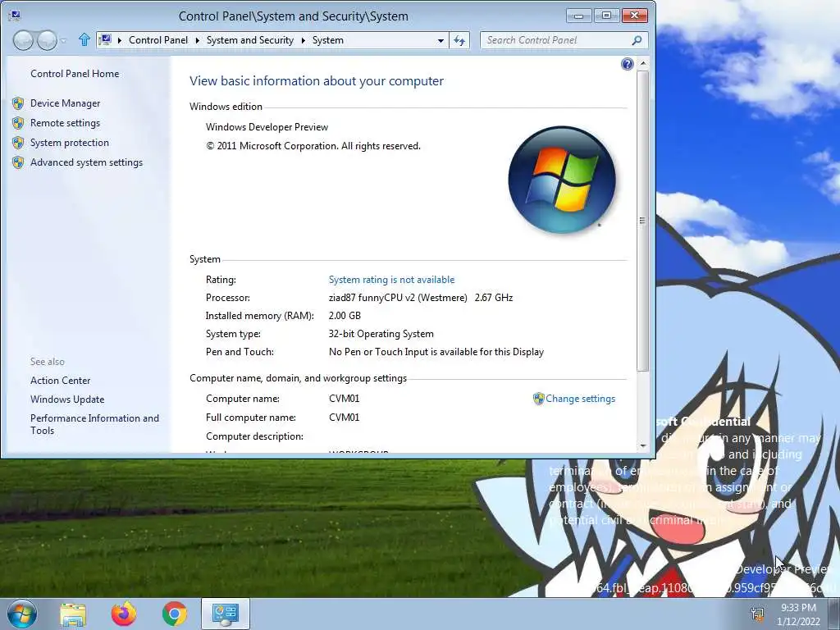Open the Start menu orb
Viewport: 840px width, 630px height.
click(22, 614)
